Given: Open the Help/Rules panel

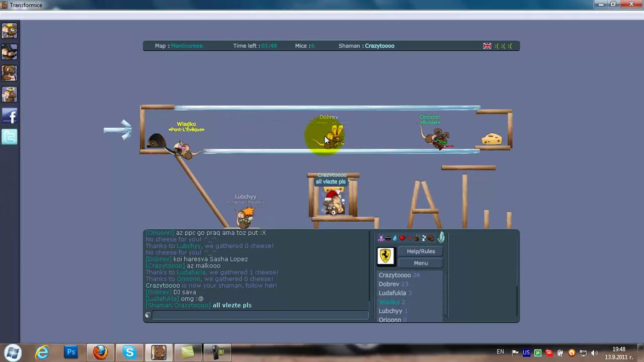Looking at the screenshot, I should point(421,251).
